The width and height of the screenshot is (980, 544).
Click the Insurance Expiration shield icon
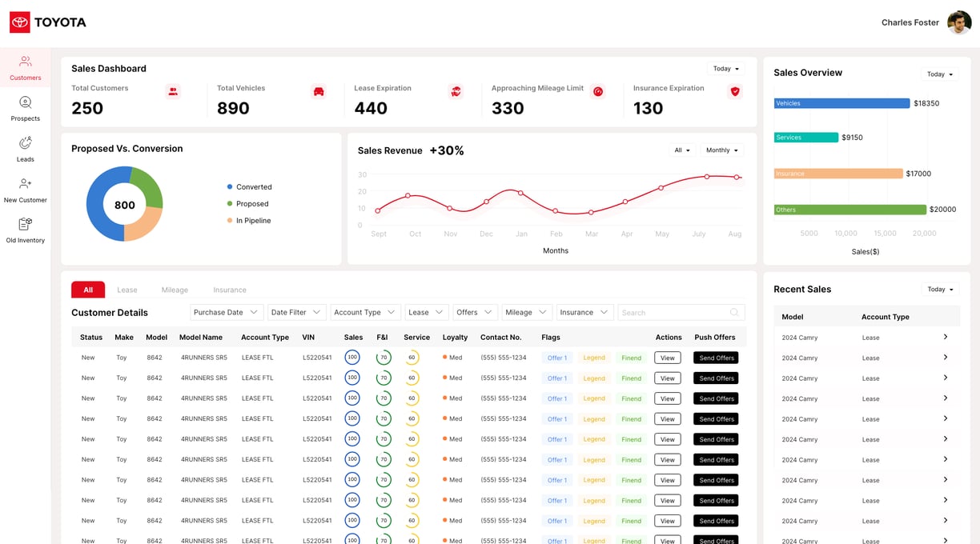click(x=734, y=92)
